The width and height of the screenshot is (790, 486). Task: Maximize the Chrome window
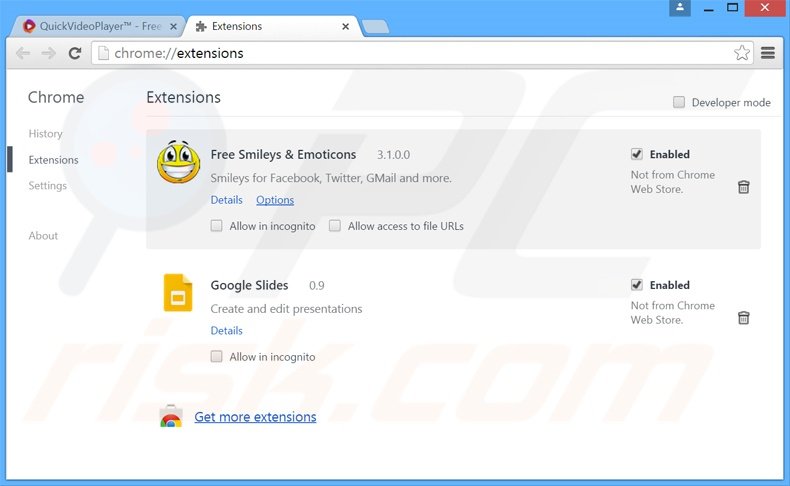tap(733, 8)
